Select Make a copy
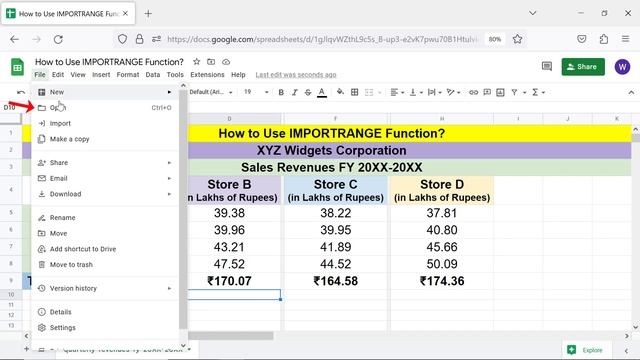 point(105,139)
